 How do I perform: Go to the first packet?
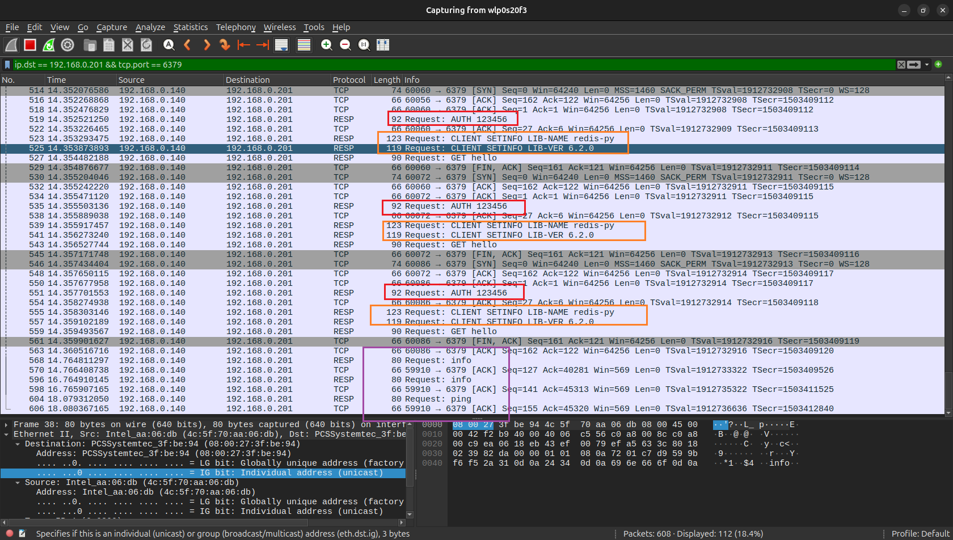click(x=244, y=45)
